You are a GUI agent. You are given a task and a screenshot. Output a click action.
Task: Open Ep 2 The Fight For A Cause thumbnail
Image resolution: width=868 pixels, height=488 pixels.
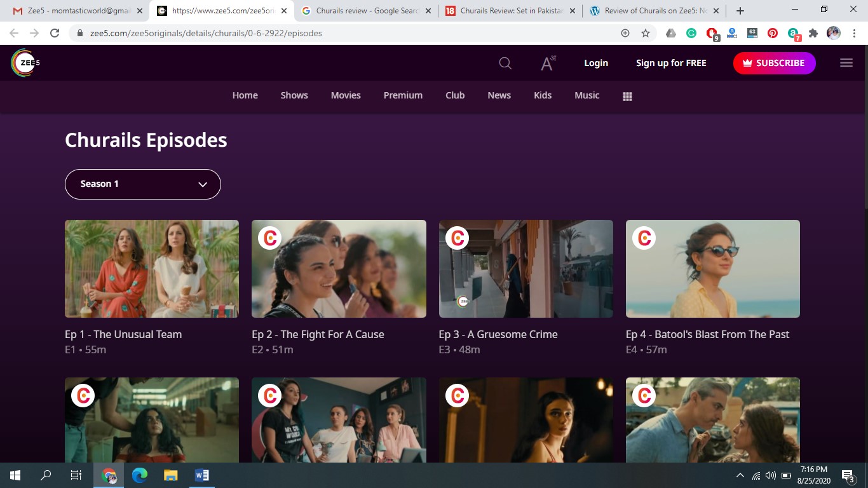click(x=339, y=269)
